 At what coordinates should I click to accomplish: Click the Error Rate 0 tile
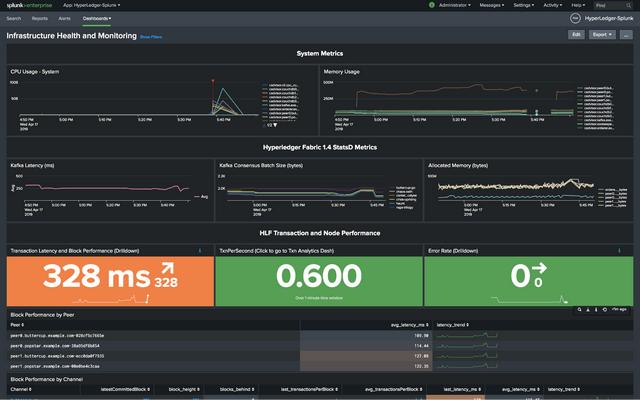click(x=529, y=281)
